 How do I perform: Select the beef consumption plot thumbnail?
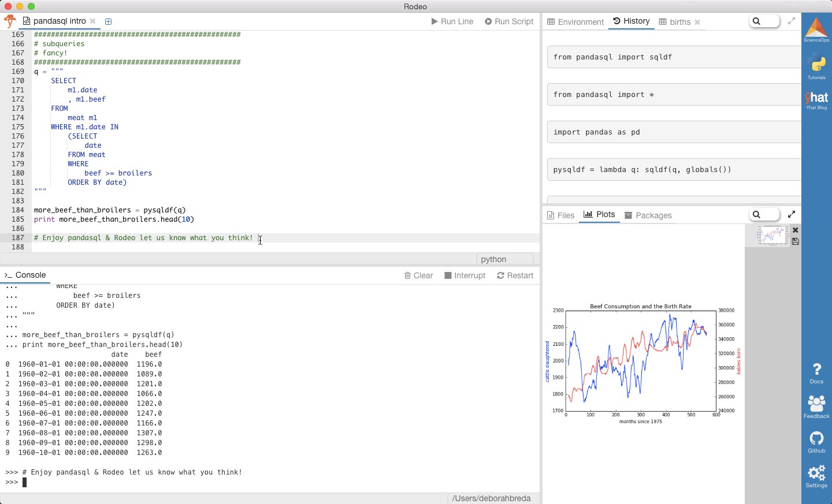[773, 236]
